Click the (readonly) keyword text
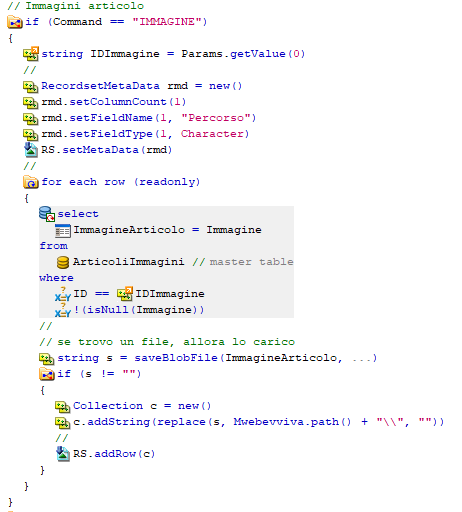Viewport: 462px width, 512px height. click(x=167, y=182)
